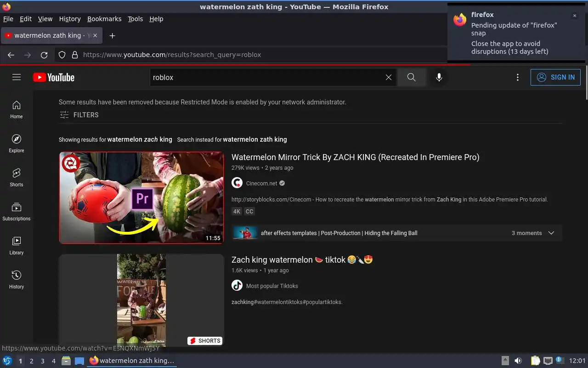Expand the 3 moments chevron
Image resolution: width=588 pixels, height=368 pixels.
tap(551, 233)
